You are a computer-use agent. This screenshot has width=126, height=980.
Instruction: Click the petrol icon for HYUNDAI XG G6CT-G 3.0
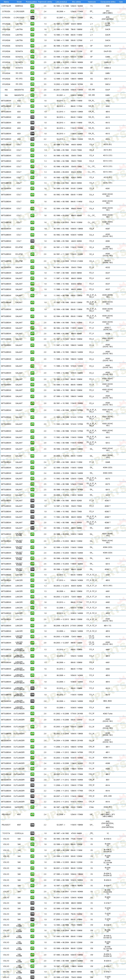(x=32, y=79)
